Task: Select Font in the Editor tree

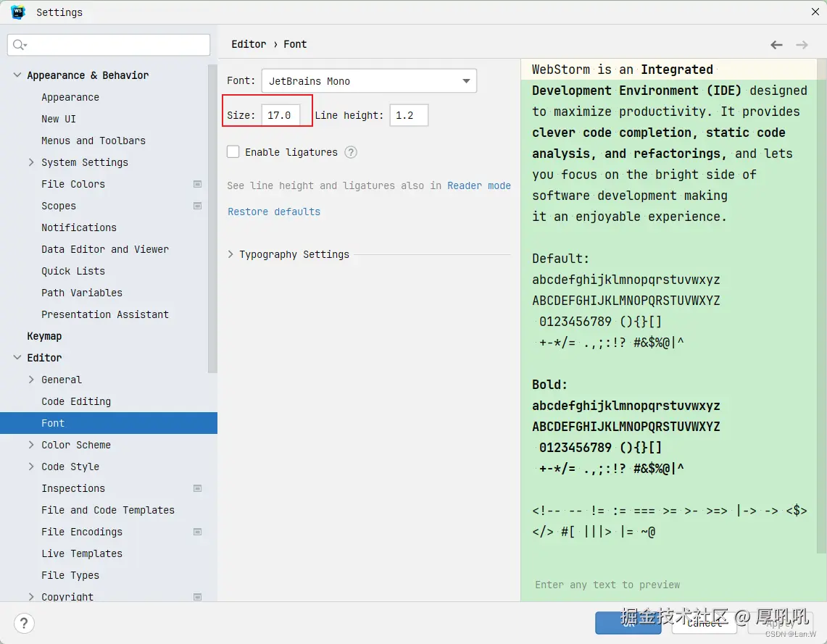Action: (109, 422)
